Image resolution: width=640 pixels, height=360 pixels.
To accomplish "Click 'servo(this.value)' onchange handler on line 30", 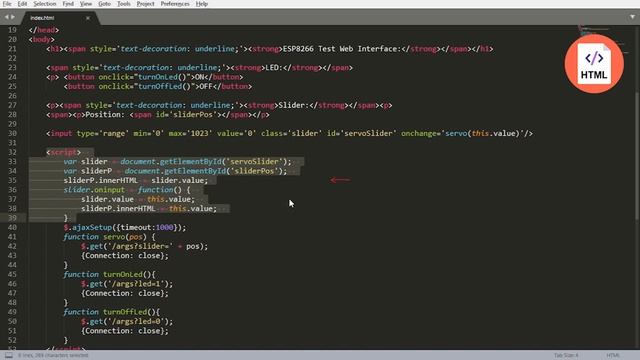I will coord(483,133).
